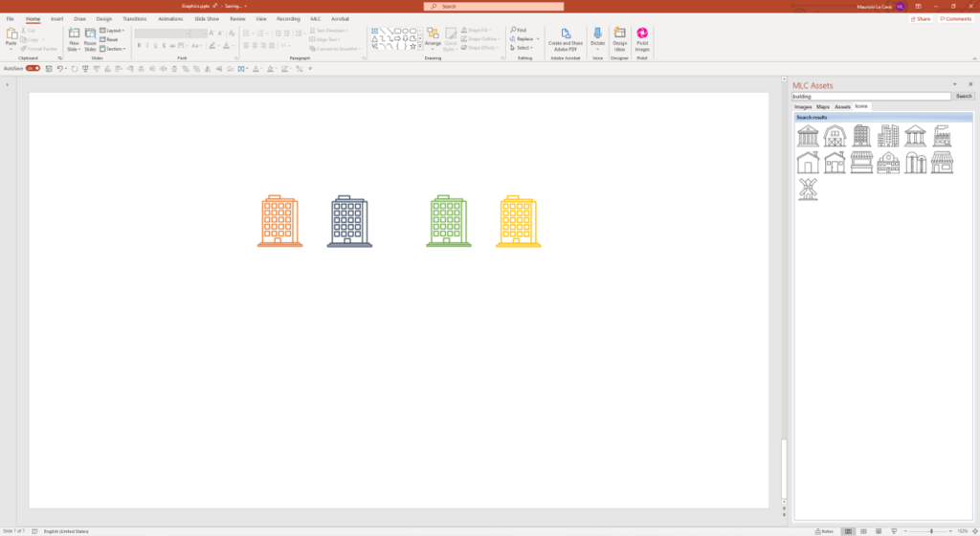Switch to Slide Sorter view in status bar

[863, 531]
